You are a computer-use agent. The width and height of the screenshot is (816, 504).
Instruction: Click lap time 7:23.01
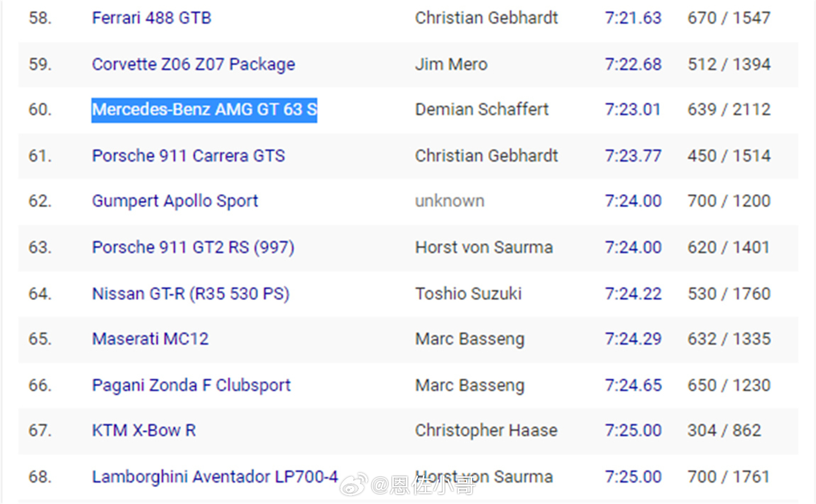pos(633,110)
